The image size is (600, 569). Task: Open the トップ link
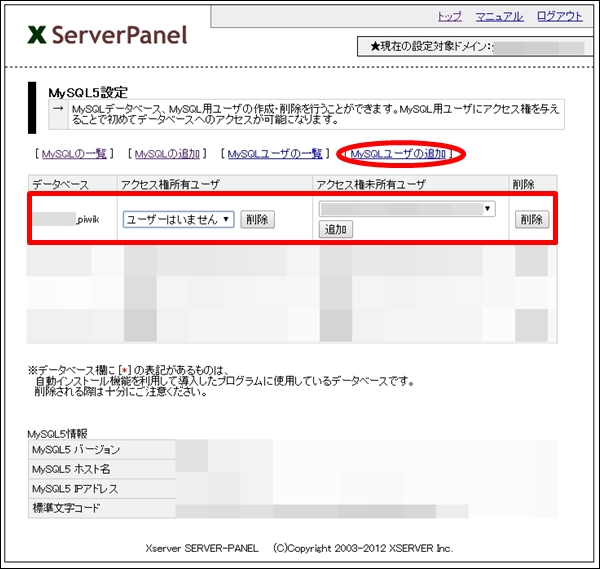450,16
